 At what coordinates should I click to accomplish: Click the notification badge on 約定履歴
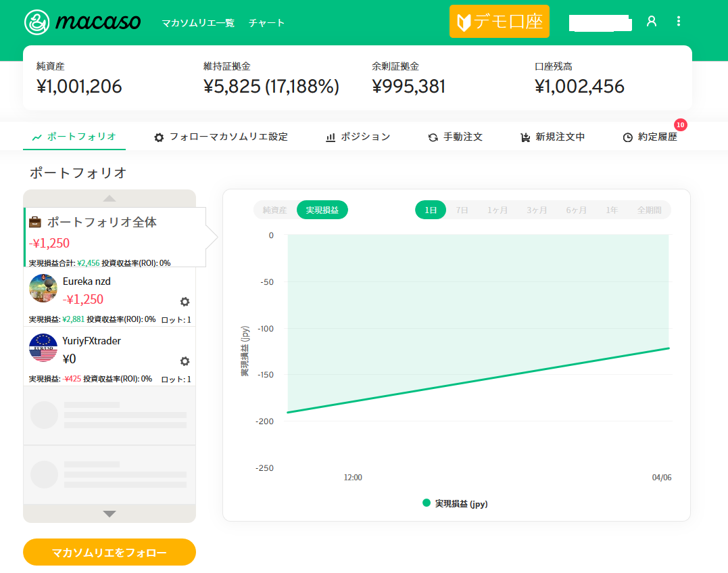tap(680, 125)
